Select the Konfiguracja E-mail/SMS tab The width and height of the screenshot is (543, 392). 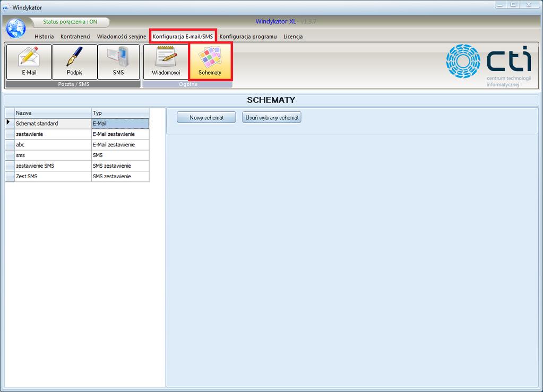point(183,36)
